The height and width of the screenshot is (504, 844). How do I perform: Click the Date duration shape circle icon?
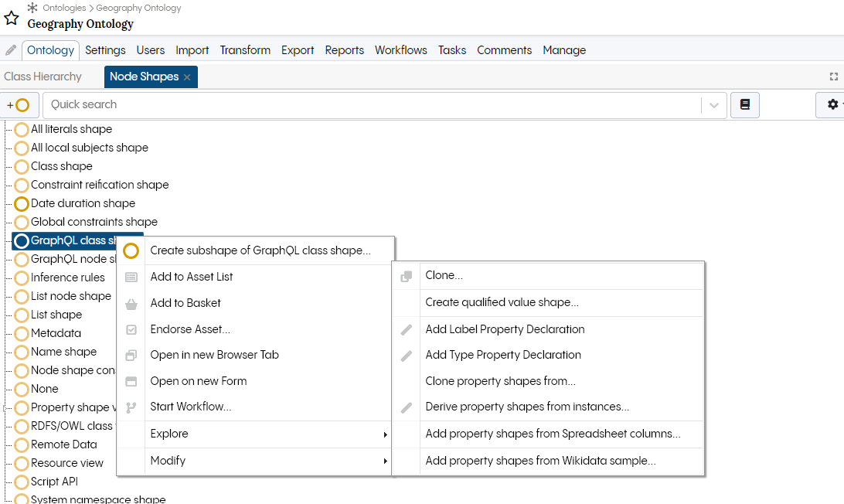[x=22, y=204]
